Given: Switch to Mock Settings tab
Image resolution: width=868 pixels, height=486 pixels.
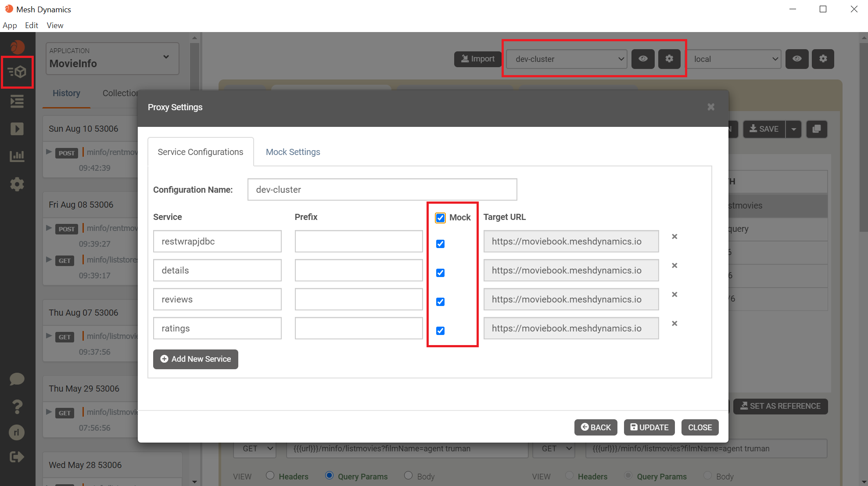Looking at the screenshot, I should click(x=293, y=152).
